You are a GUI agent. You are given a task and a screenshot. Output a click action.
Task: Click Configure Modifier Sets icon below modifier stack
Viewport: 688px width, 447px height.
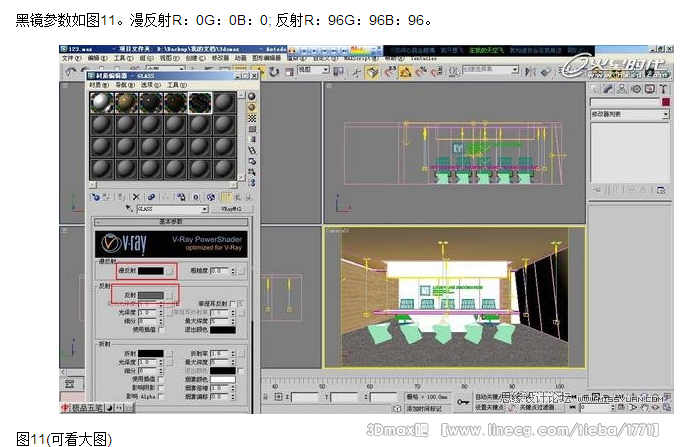click(x=661, y=190)
